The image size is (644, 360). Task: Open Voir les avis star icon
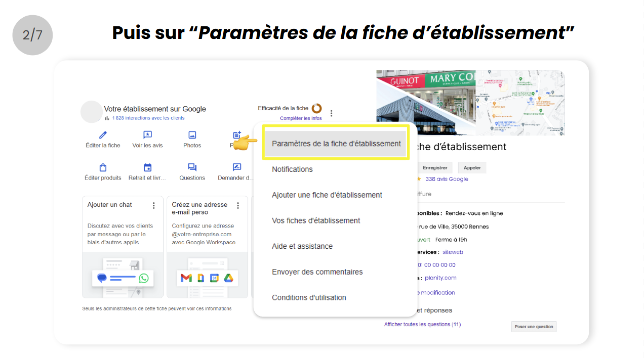(x=147, y=135)
